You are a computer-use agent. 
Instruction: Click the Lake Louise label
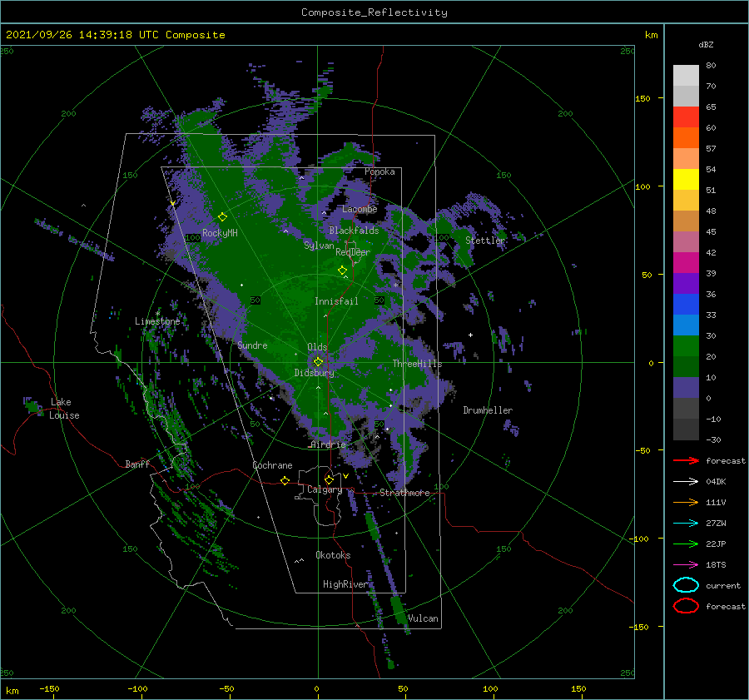[64, 409]
